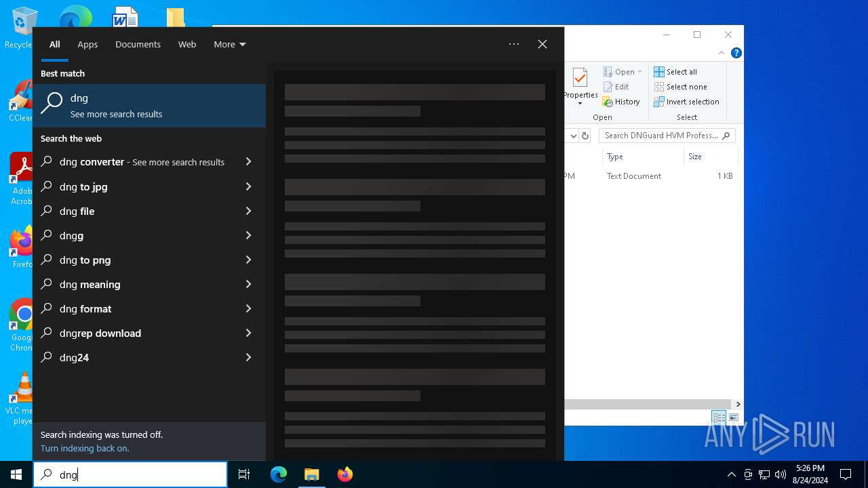This screenshot has height=488, width=868.
Task: Switch Explorer to large icons view
Action: point(733,418)
